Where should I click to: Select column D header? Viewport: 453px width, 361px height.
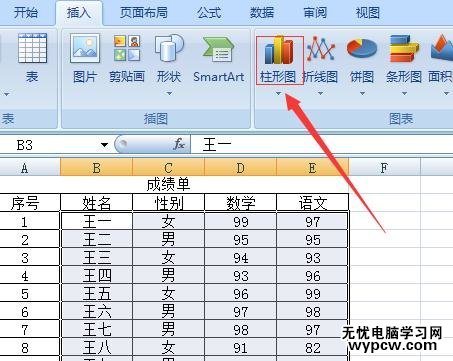[x=240, y=168]
